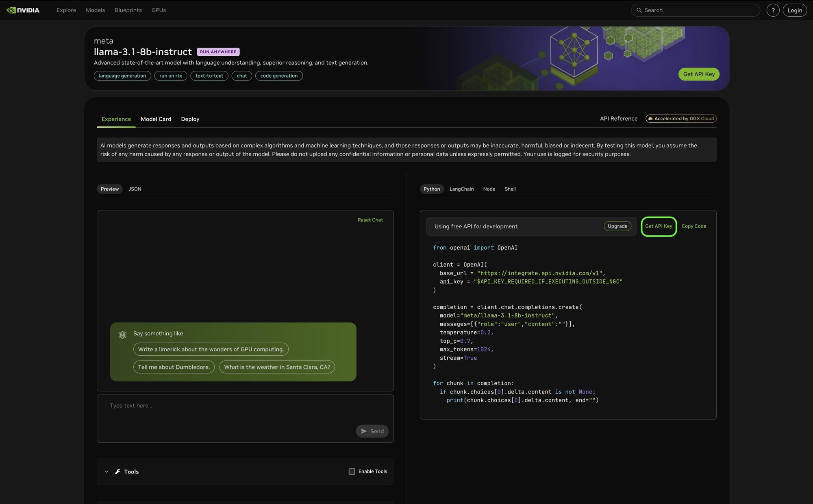Screen dimensions: 813x504
Task: Select the Node code tab
Action: [489, 189]
